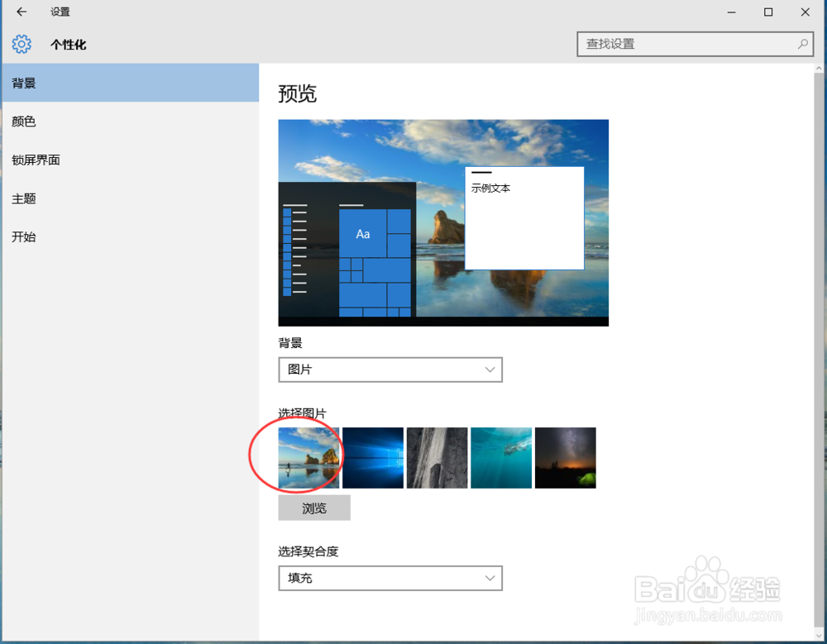Open the search magnifier in 查找设置
This screenshot has height=644, width=827.
[x=802, y=44]
